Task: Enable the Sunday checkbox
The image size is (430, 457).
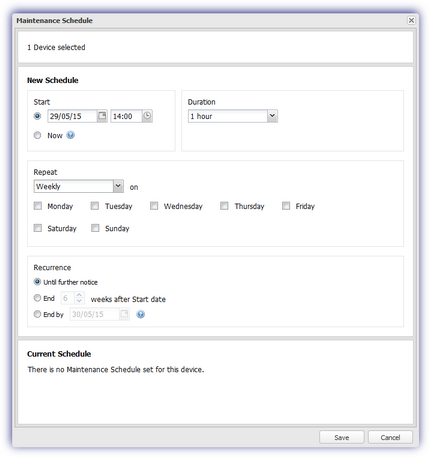Action: [x=95, y=228]
